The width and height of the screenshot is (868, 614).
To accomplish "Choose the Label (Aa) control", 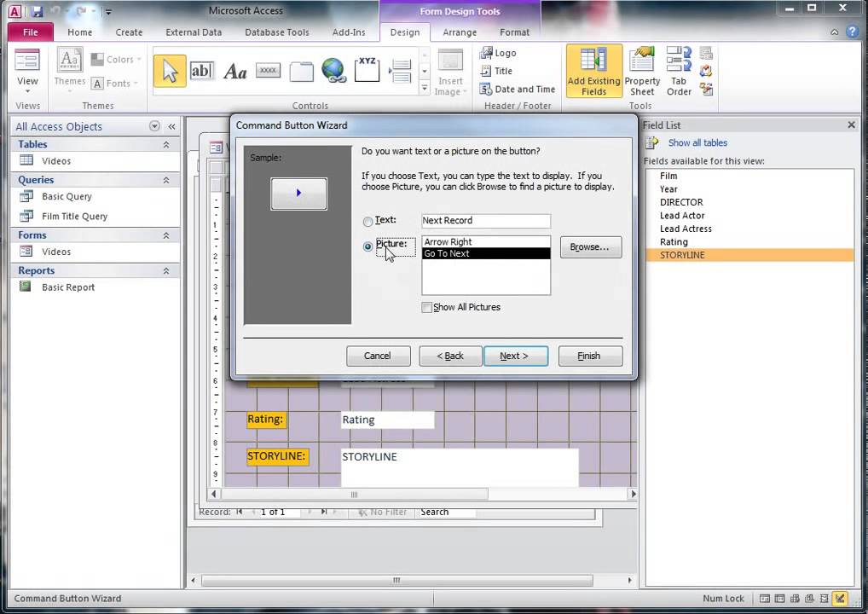I will tap(234, 72).
